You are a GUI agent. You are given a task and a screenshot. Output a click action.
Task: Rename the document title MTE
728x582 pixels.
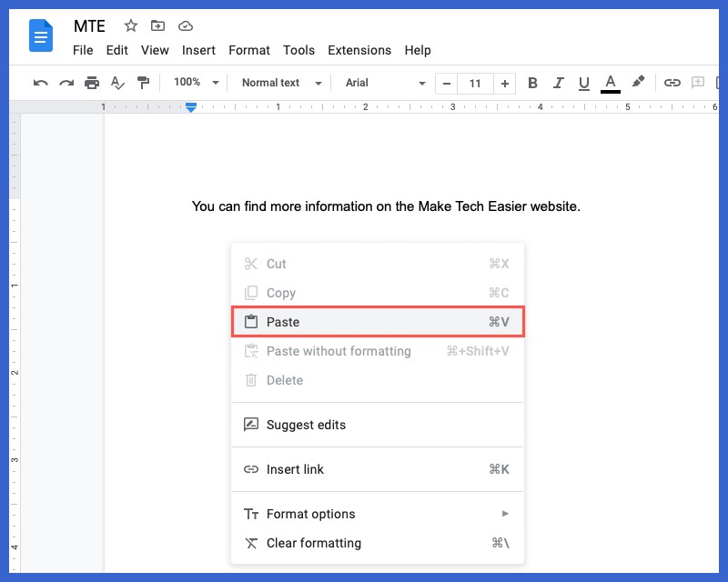tap(88, 25)
